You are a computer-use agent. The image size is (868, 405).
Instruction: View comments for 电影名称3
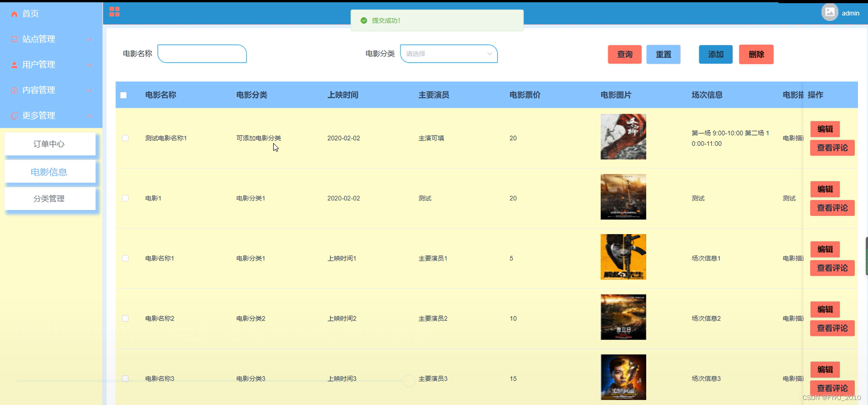pyautogui.click(x=833, y=388)
